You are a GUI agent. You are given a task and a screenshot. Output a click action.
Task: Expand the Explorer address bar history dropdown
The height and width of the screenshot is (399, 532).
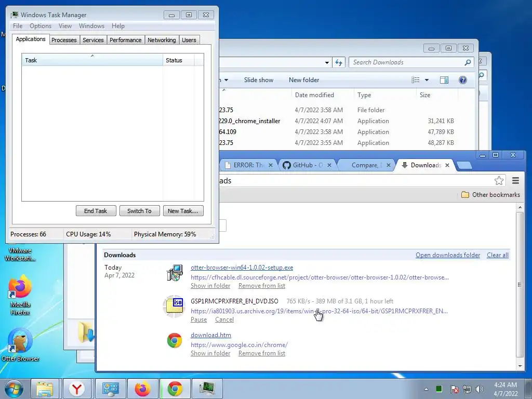(327, 62)
